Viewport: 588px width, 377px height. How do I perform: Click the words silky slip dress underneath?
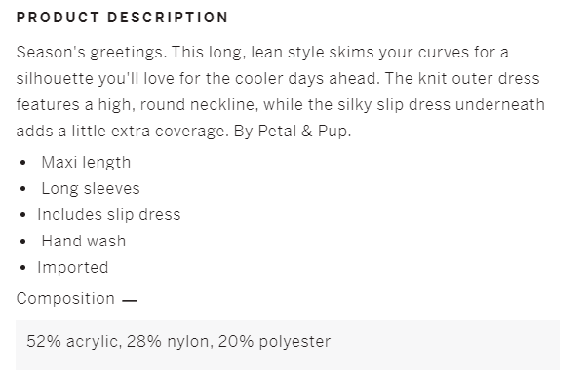[x=441, y=105]
